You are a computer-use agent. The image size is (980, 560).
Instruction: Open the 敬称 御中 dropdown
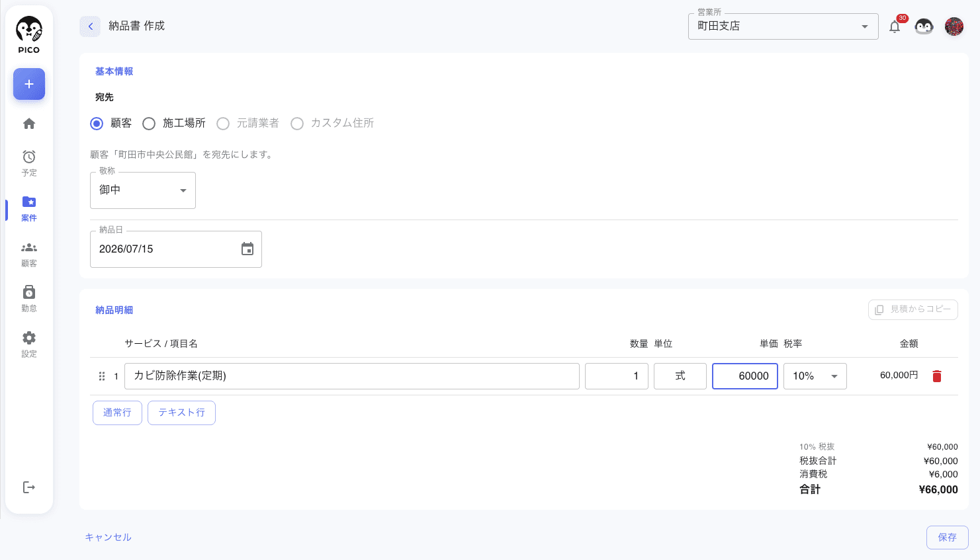point(143,190)
